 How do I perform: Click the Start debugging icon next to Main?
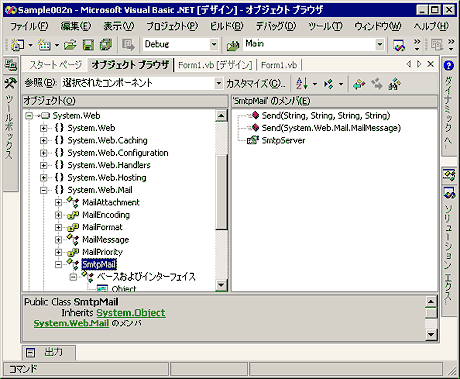233,45
